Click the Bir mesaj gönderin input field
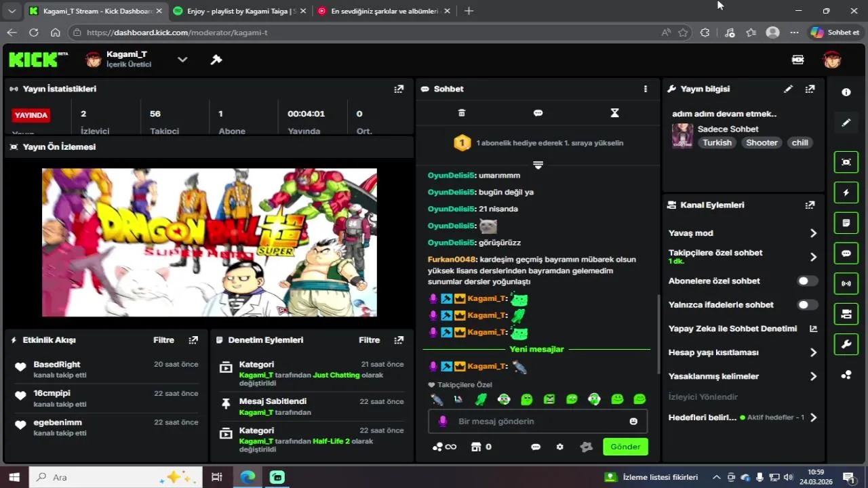The width and height of the screenshot is (868, 488). pos(538,421)
